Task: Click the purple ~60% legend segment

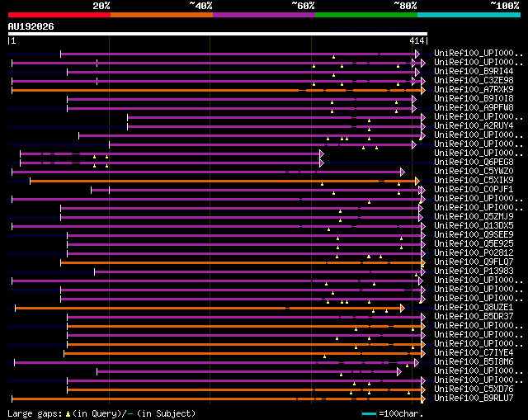Action: [x=264, y=15]
